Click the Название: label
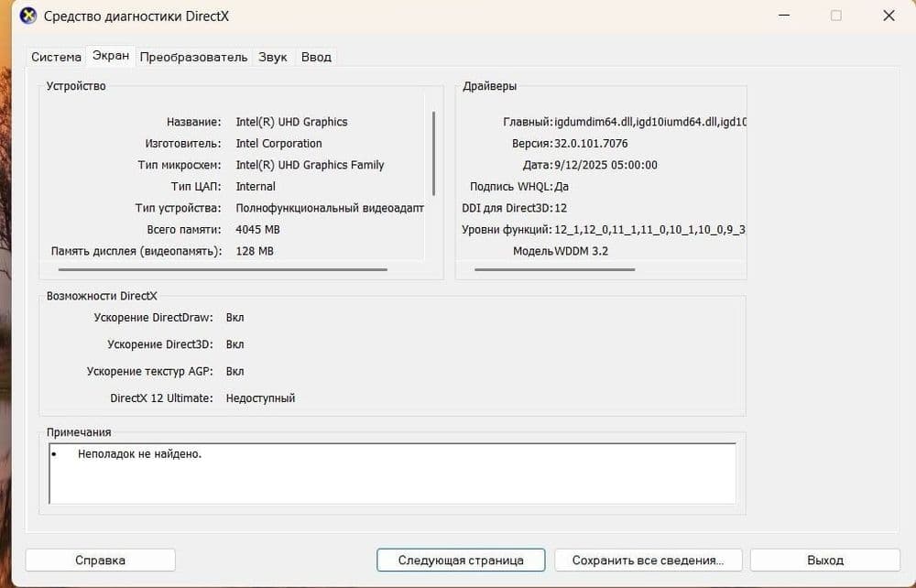This screenshot has height=588, width=916. tap(194, 122)
